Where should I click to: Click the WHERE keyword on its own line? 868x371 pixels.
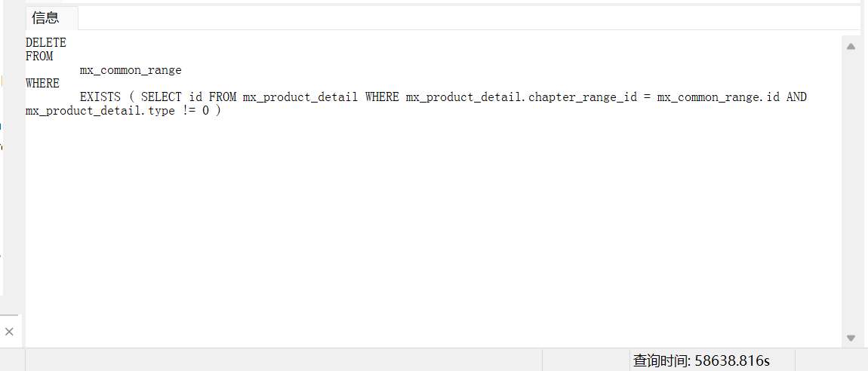click(x=42, y=84)
